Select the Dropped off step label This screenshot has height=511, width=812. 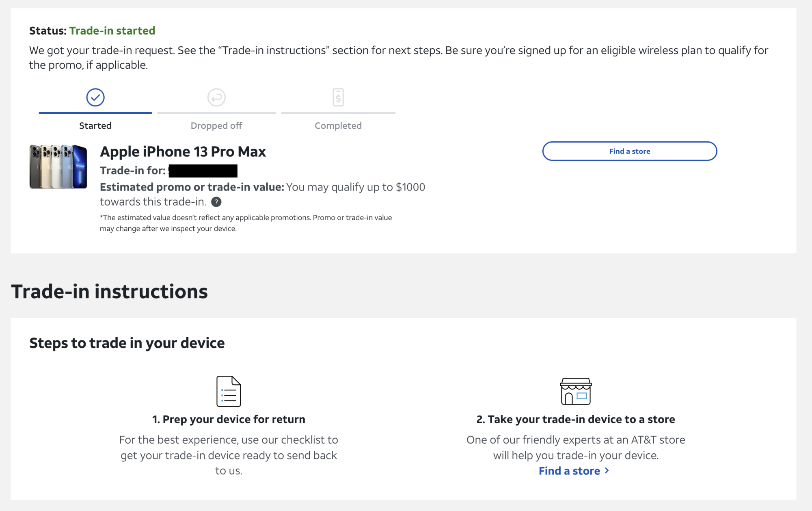(216, 126)
